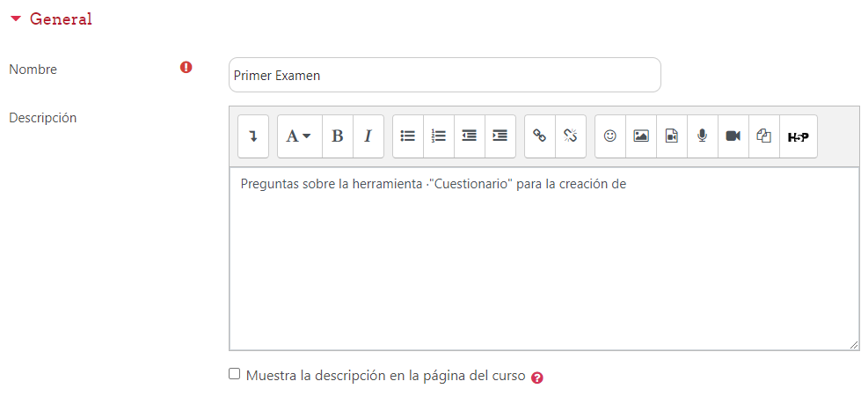This screenshot has height=396, width=868.
Task: Insert an ordered numbered list
Action: pyautogui.click(x=439, y=136)
